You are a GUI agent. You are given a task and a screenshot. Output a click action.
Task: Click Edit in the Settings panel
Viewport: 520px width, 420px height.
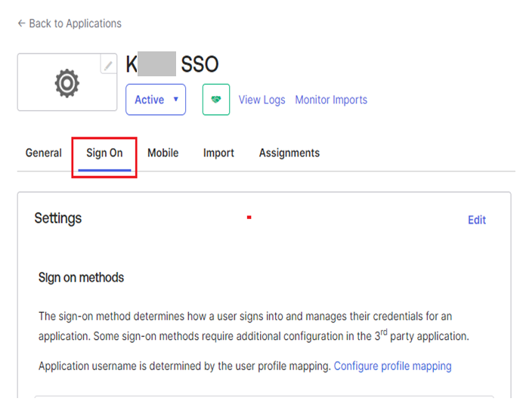click(476, 220)
